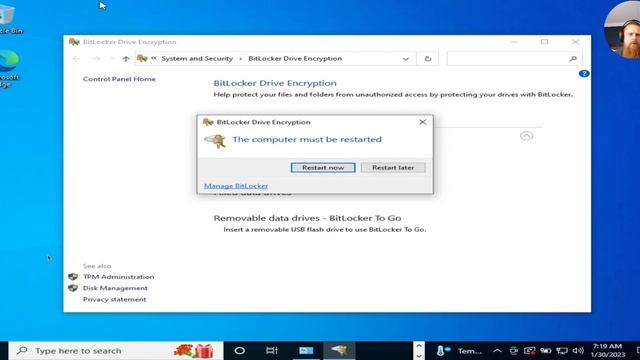Close the BitLocker restart dialog
The height and width of the screenshot is (360, 640).
(x=422, y=122)
